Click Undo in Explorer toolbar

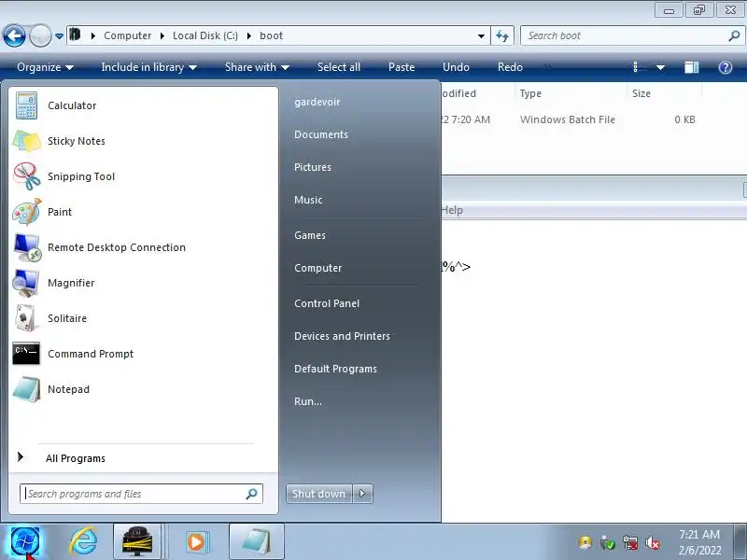(456, 67)
